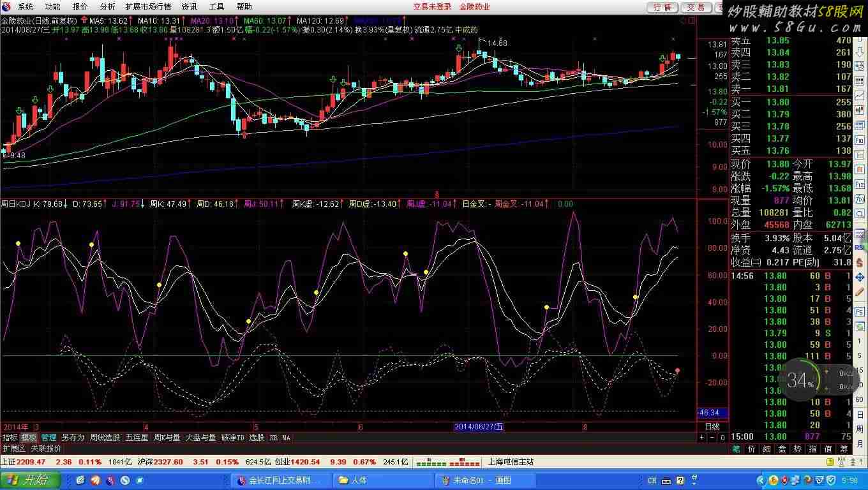Image resolution: width=868 pixels, height=490 pixels.
Task: Select the 大盘与量 indicator tab
Action: coord(200,438)
